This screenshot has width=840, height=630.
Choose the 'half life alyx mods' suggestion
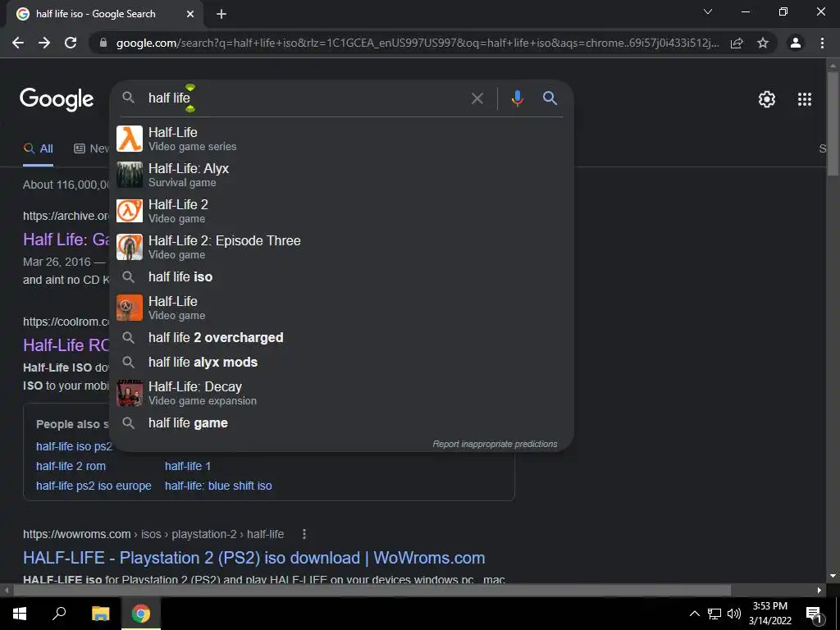tap(341, 362)
